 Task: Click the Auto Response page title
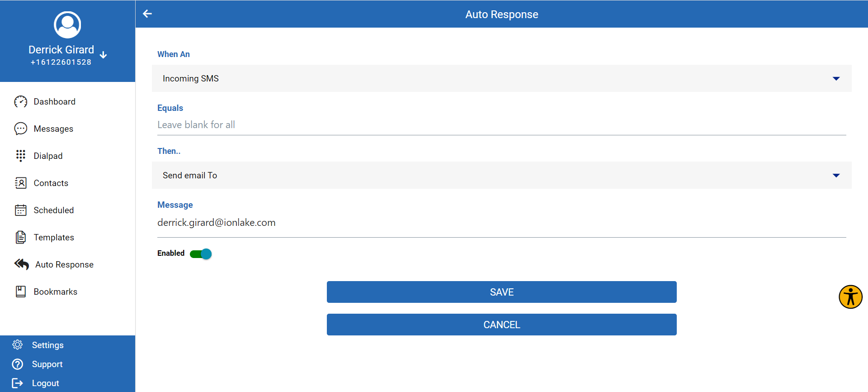click(501, 14)
